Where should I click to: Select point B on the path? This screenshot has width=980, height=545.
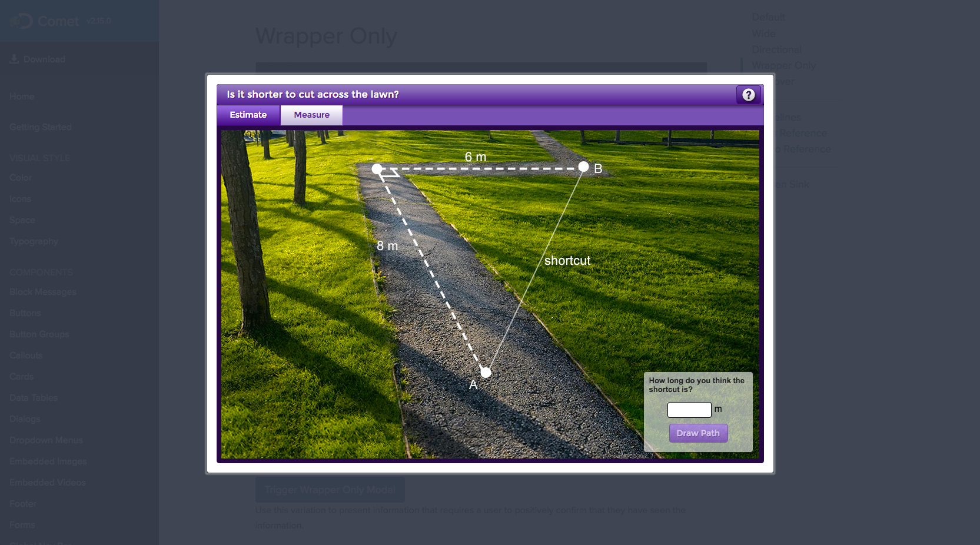pyautogui.click(x=583, y=167)
